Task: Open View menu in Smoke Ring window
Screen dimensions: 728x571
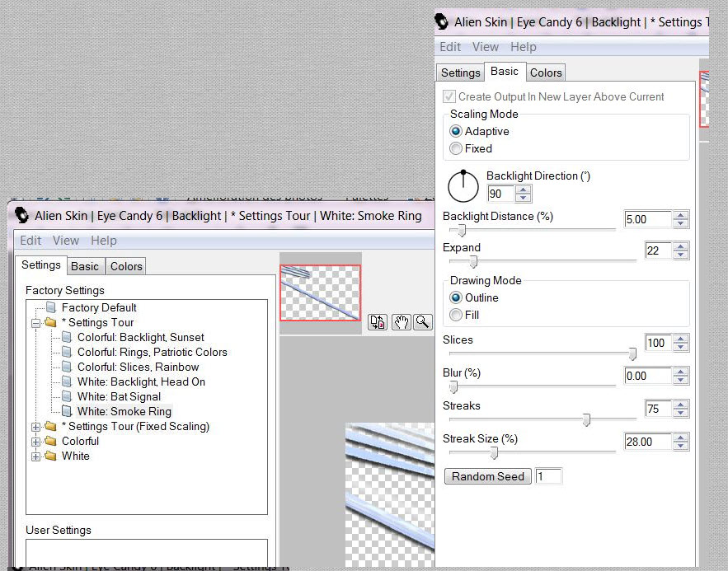Action: pos(65,241)
